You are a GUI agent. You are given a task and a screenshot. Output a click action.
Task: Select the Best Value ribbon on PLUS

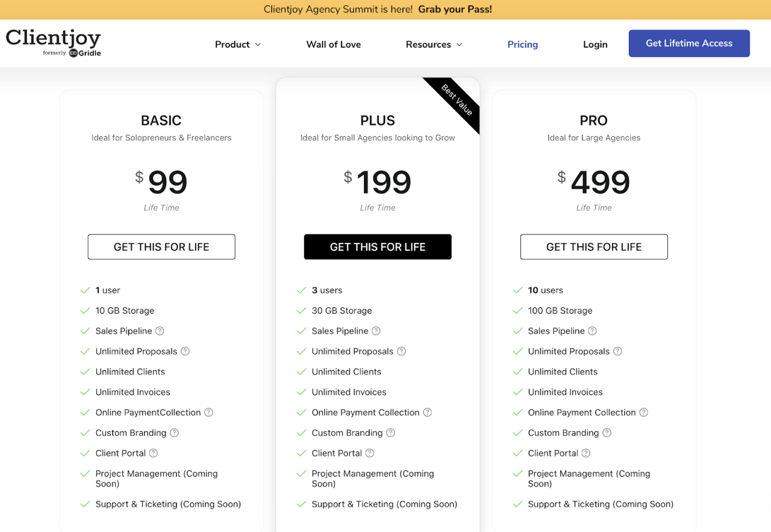457,100
